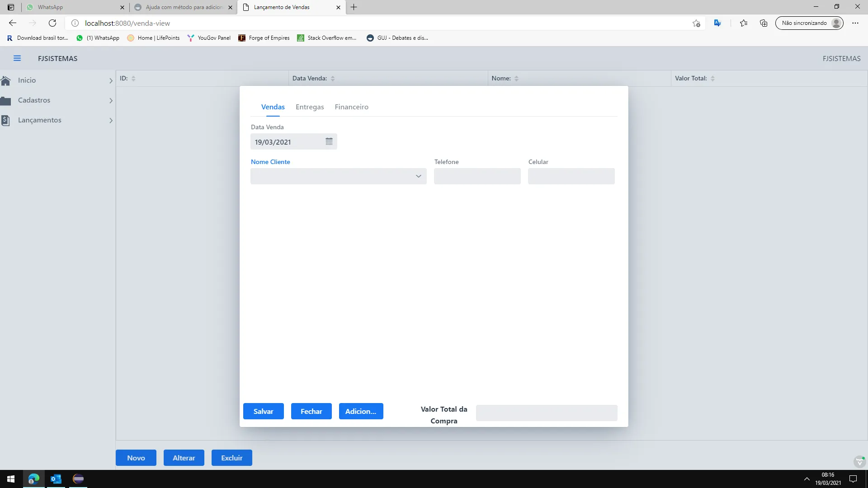Expand the Cadastros menu chevron
This screenshot has width=868, height=488.
tap(111, 101)
